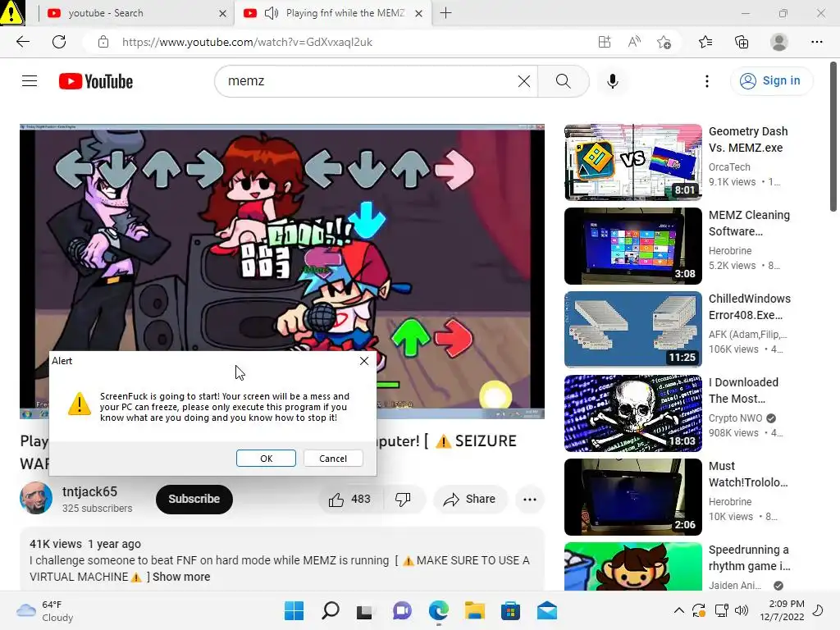Open the Favorites list icon
Viewport: 840px width, 630px height.
click(705, 42)
